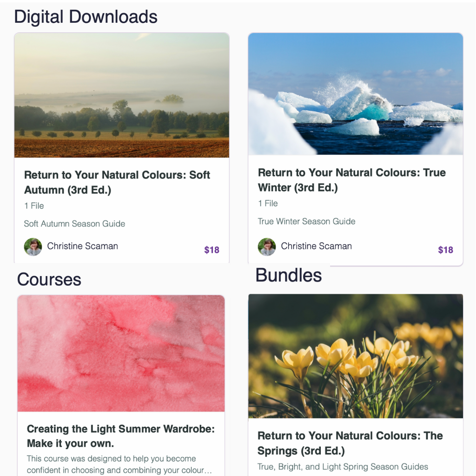Screen dimensions: 476x476
Task: Click Christine Scaman avatar on Soft Autumn card
Action: click(33, 247)
